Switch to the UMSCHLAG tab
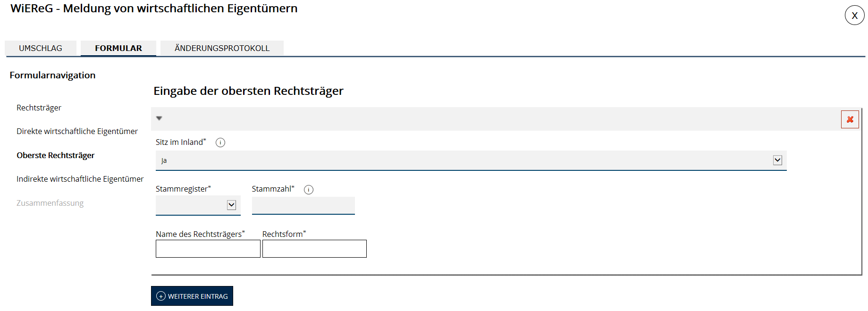This screenshot has width=868, height=311. click(x=41, y=48)
